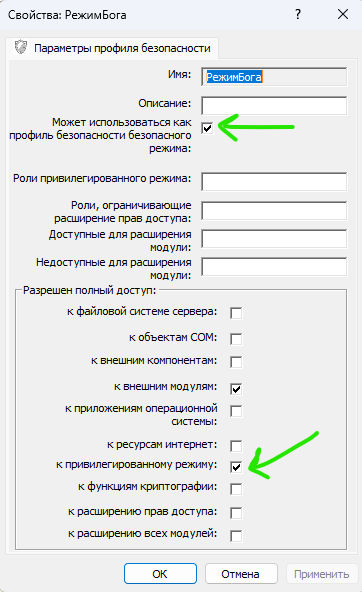362x592 pixels.
Task: Enable к внешним компонентам checkbox
Action: (x=236, y=362)
